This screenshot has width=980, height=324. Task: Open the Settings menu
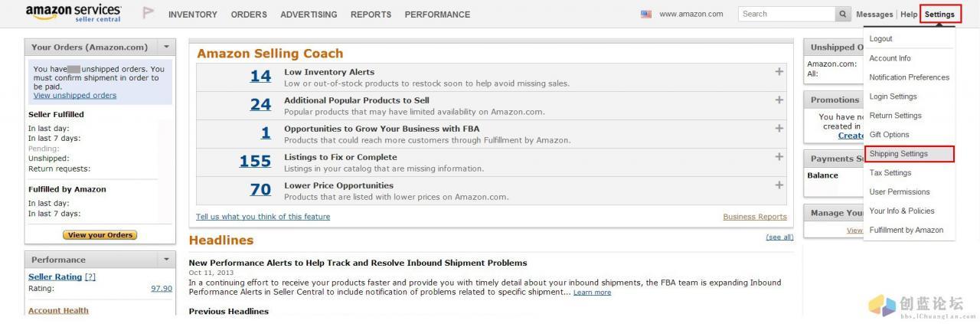[x=939, y=15]
